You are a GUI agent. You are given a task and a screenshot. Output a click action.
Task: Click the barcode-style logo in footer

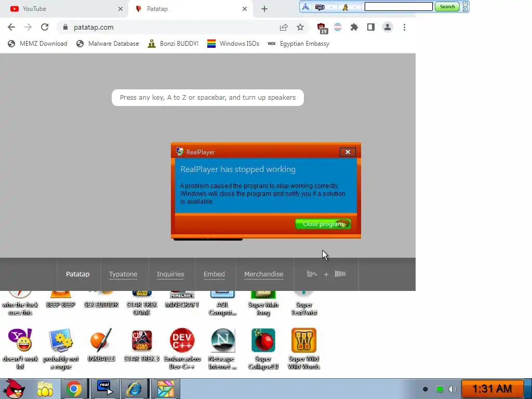pyautogui.click(x=340, y=274)
